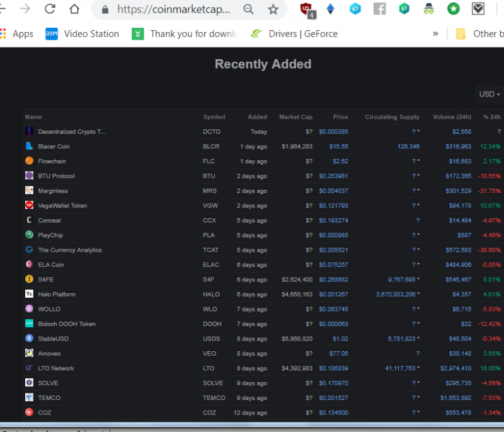Click the Flowchain price $2.62
Screen dimensions: 504x432
pos(340,161)
